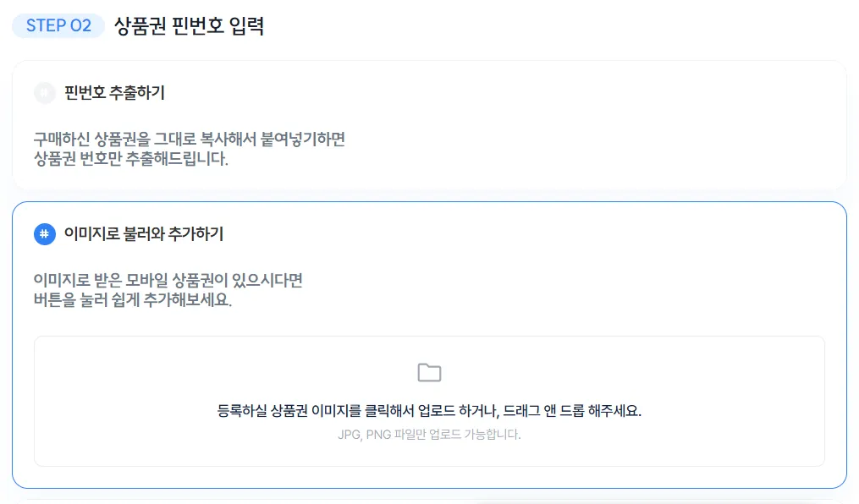
Task: Click the text 상품권 번호만 추출해드립니다
Action: click(131, 159)
